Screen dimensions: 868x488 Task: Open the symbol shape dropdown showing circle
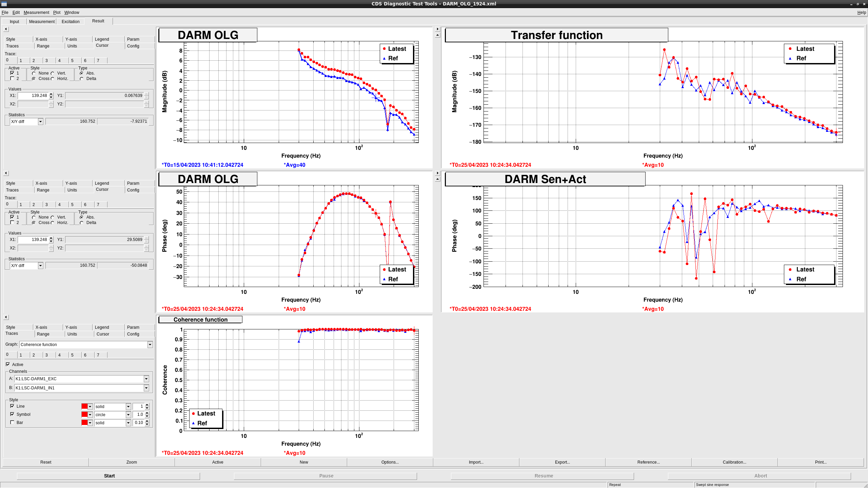pyautogui.click(x=128, y=414)
